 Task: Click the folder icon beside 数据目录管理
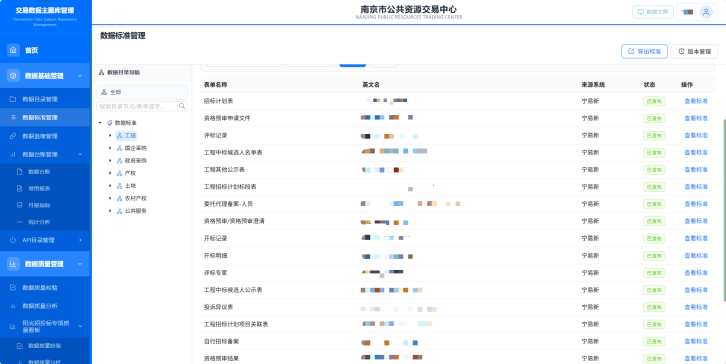point(13,99)
